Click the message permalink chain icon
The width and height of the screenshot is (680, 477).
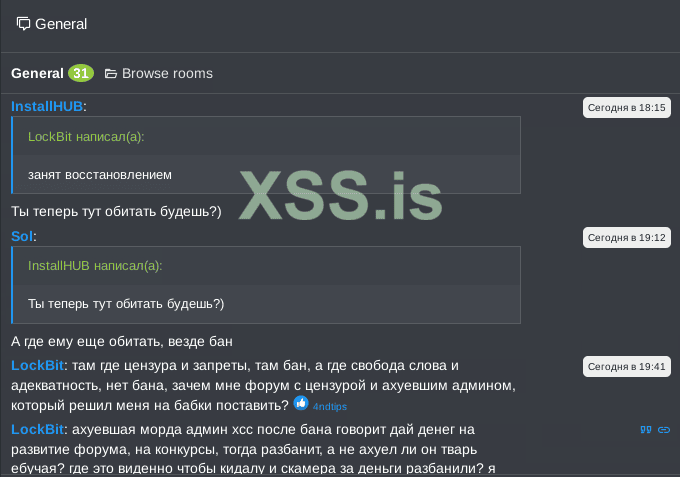[663, 429]
